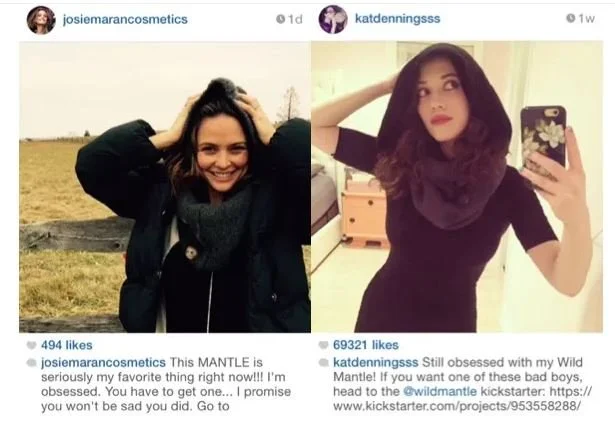
Task: Click the 1d timestamp
Action: [296, 19]
